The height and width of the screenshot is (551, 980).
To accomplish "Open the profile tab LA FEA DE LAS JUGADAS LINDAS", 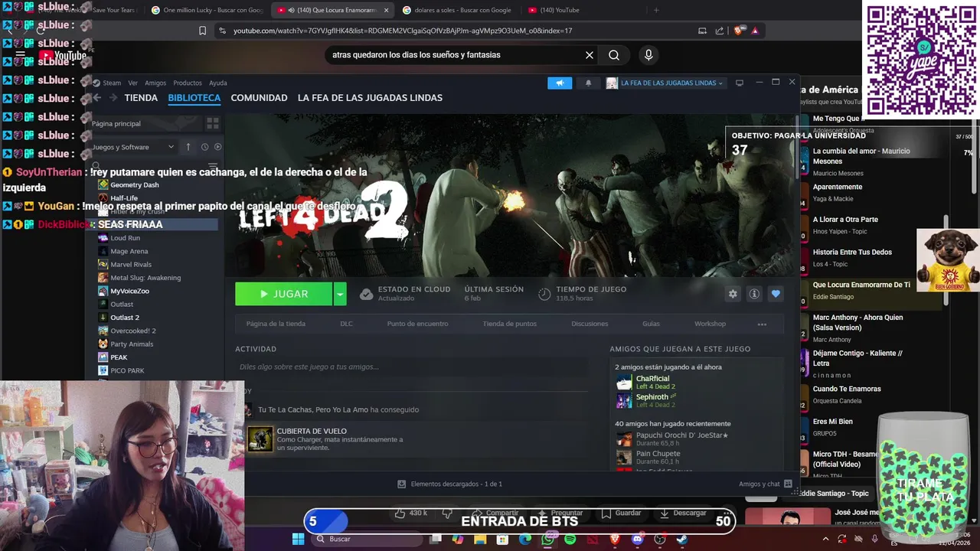I will 370,98.
